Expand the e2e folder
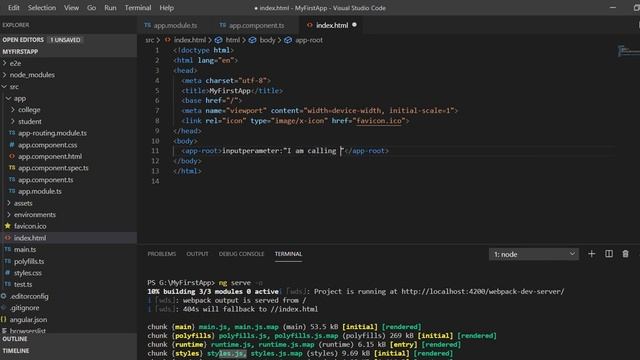 click(x=15, y=63)
